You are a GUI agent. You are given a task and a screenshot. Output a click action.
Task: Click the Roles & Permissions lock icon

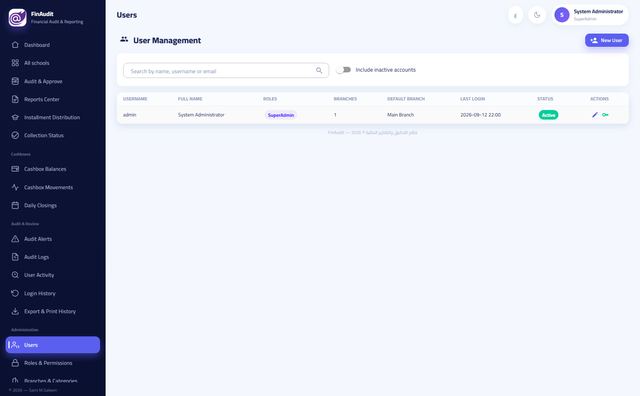15,363
